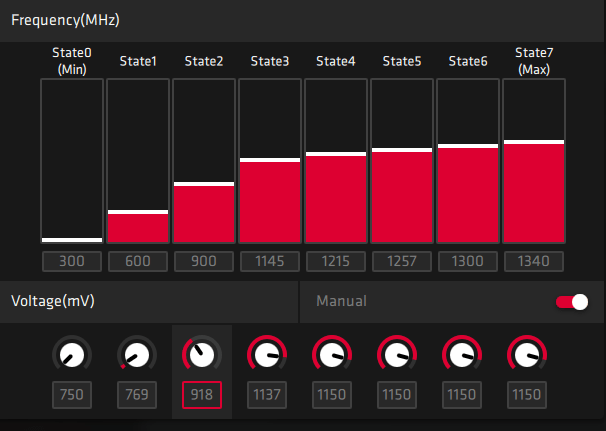Edit the State7 voltage field showing 1150
This screenshot has height=431, width=606.
point(527,395)
